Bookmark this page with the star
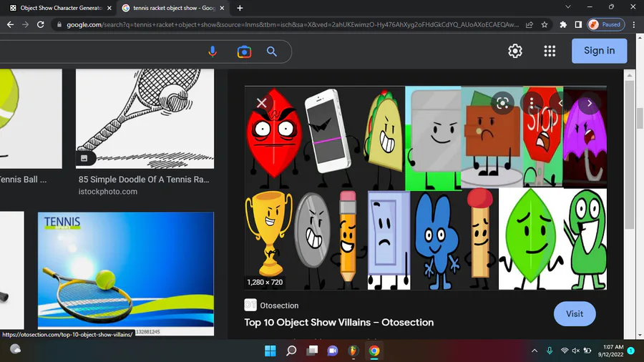This screenshot has height=362, width=644. (x=545, y=24)
